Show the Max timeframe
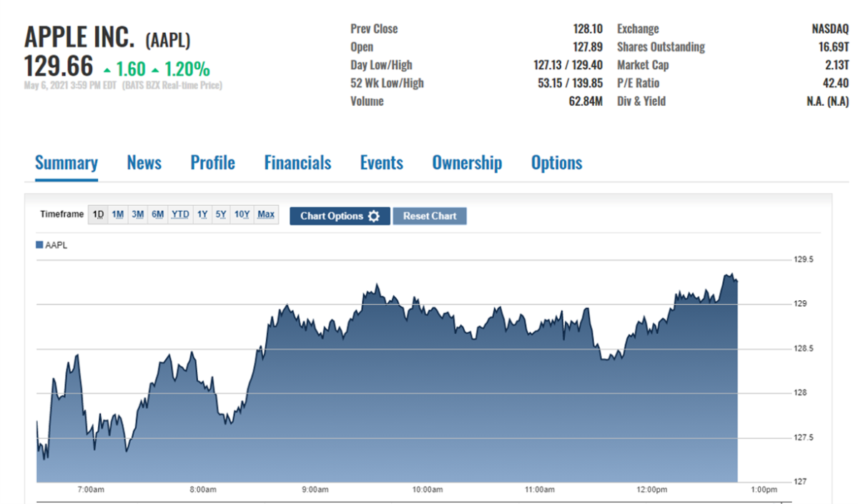This screenshot has width=858, height=504. (266, 214)
